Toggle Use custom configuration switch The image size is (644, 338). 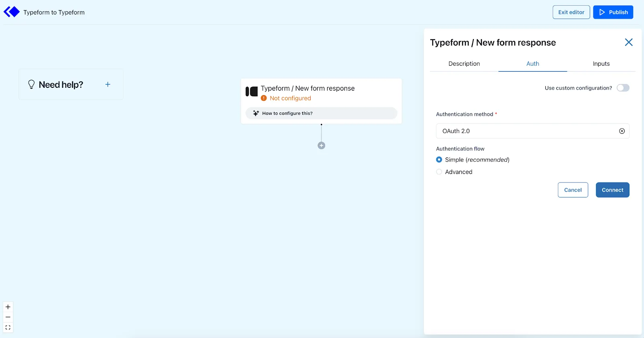coord(623,88)
